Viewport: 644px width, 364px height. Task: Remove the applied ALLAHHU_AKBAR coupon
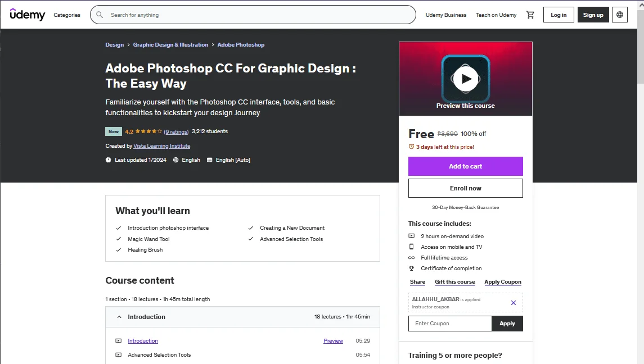513,303
